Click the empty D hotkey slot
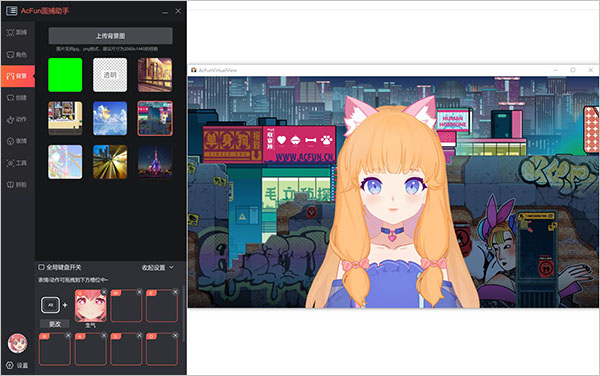The image size is (600, 376). 162,349
